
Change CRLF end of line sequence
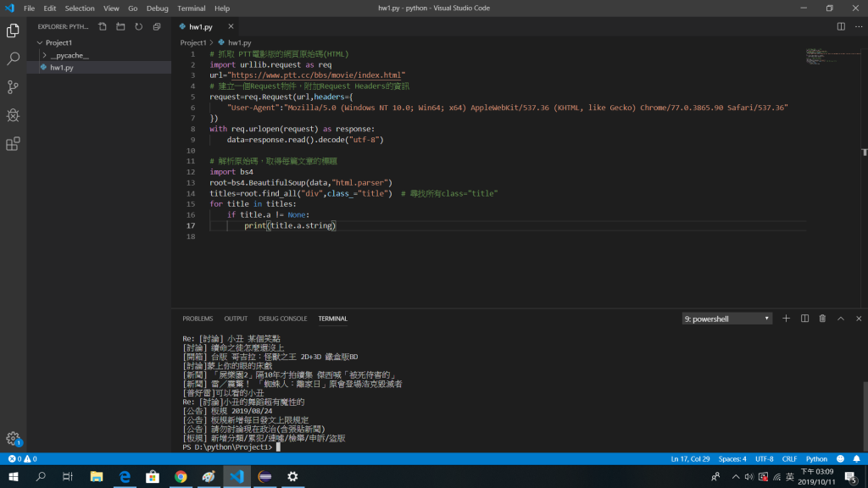(x=789, y=458)
